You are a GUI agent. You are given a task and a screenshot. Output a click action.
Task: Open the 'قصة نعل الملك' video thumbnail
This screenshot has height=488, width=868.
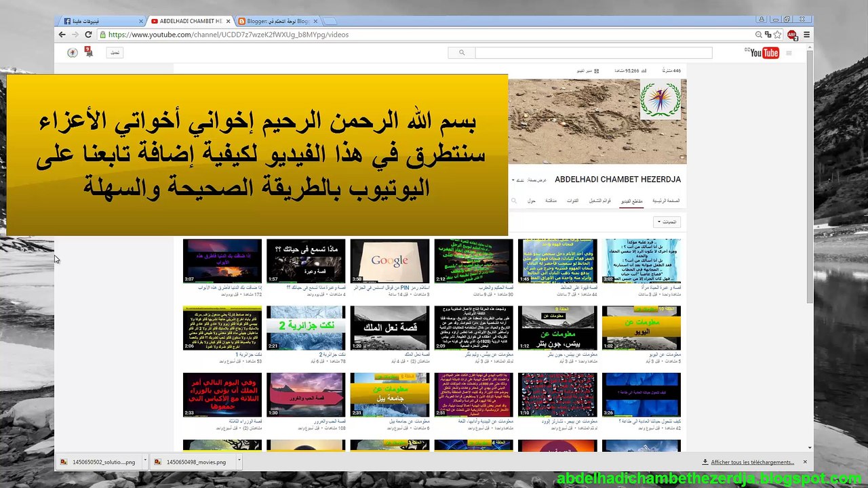pos(390,328)
